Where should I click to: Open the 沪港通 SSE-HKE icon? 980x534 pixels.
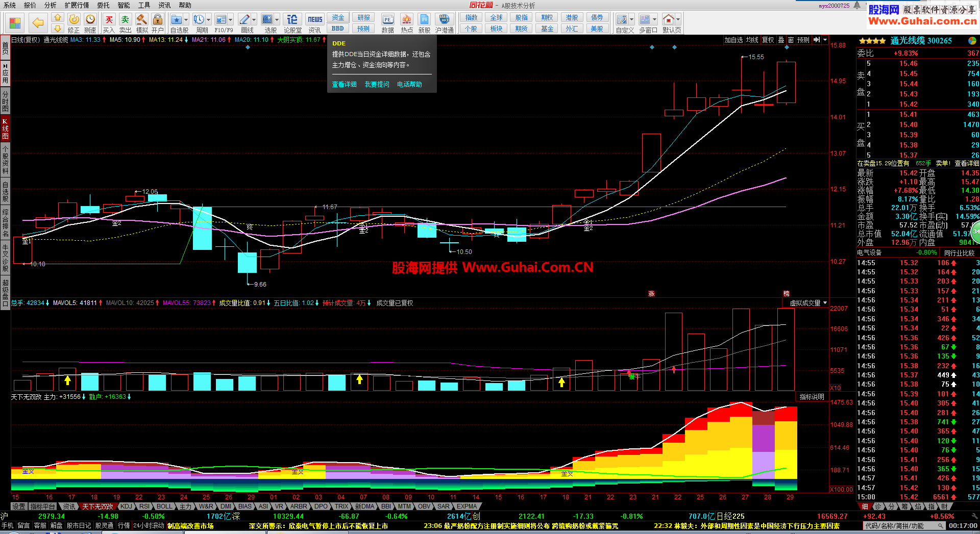pyautogui.click(x=444, y=19)
